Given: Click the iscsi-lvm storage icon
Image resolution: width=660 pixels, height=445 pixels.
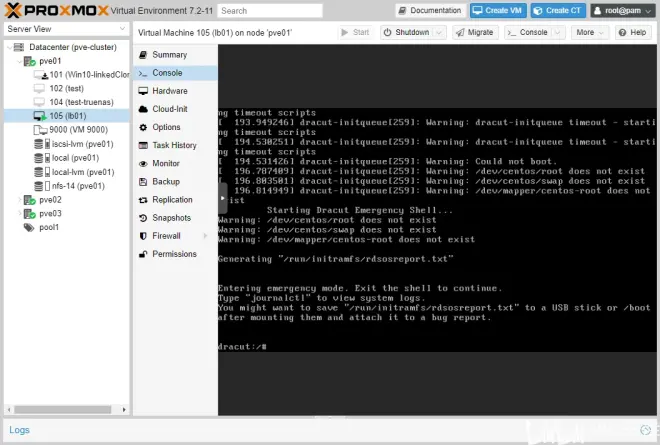Looking at the screenshot, I should click(x=42, y=144).
